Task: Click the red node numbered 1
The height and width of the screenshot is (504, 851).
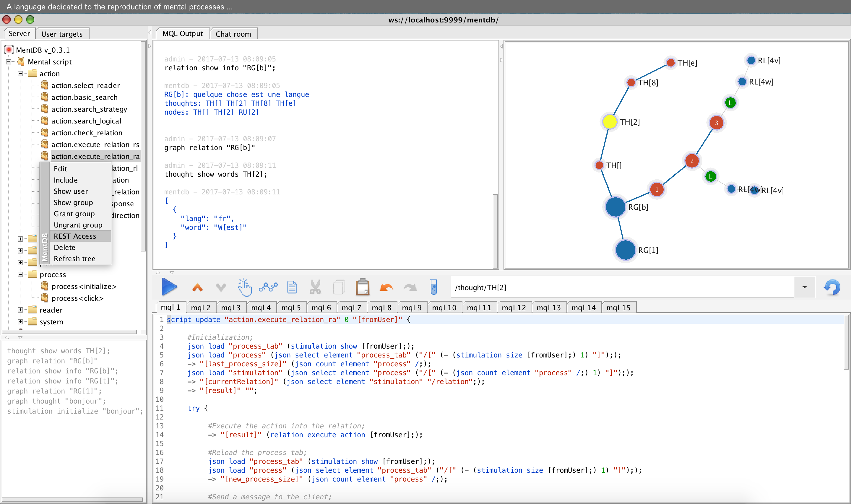Action: [656, 189]
